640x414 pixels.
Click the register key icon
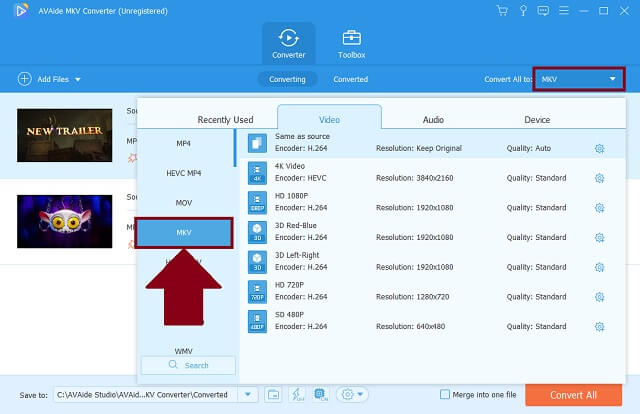[x=523, y=11]
